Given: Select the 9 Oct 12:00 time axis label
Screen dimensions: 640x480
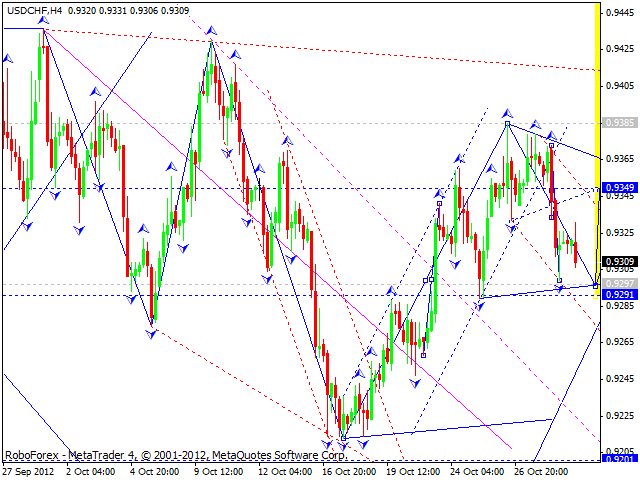Looking at the screenshot, I should point(219,471).
